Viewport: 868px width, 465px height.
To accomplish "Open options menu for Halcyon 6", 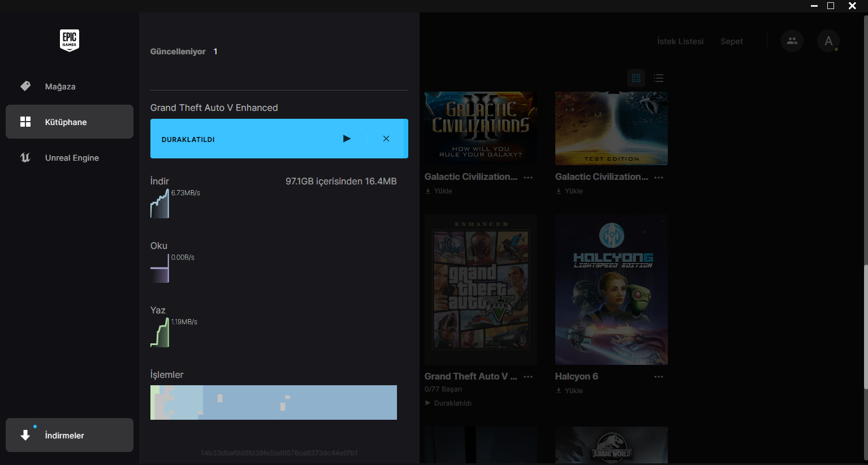I will coord(659,377).
